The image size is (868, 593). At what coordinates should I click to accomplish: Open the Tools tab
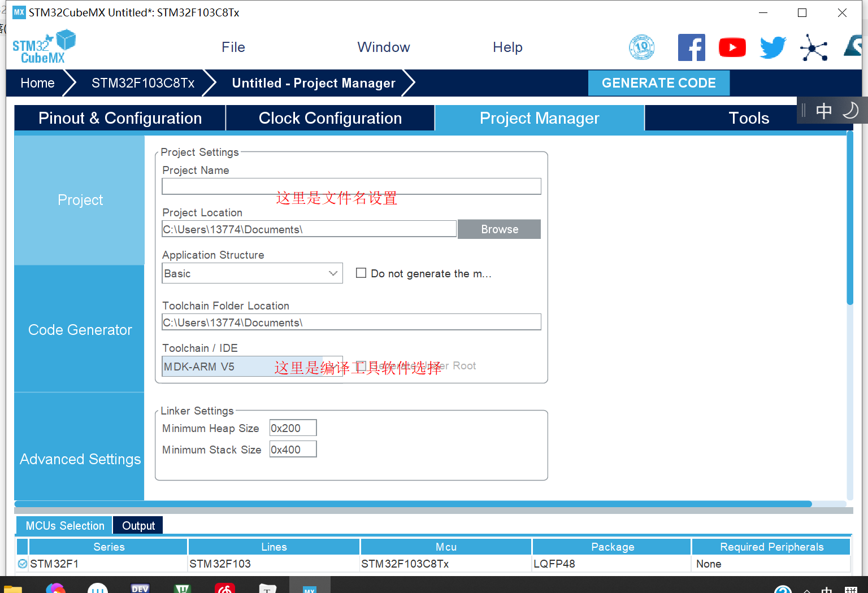click(749, 118)
